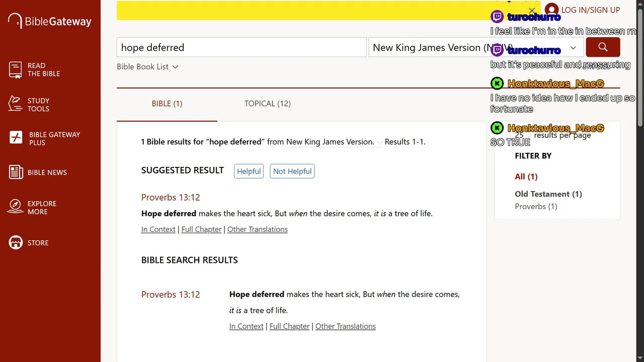Click the BibleGateway logo

[50, 21]
